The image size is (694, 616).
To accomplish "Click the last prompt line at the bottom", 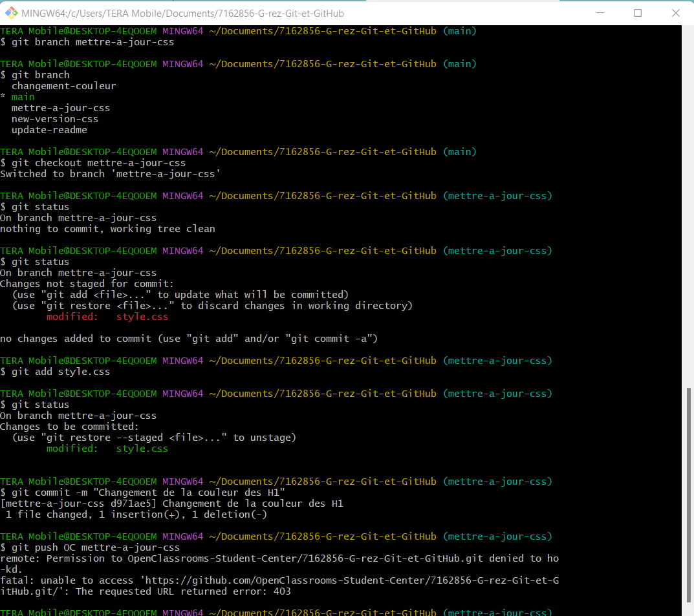I will tap(259, 611).
